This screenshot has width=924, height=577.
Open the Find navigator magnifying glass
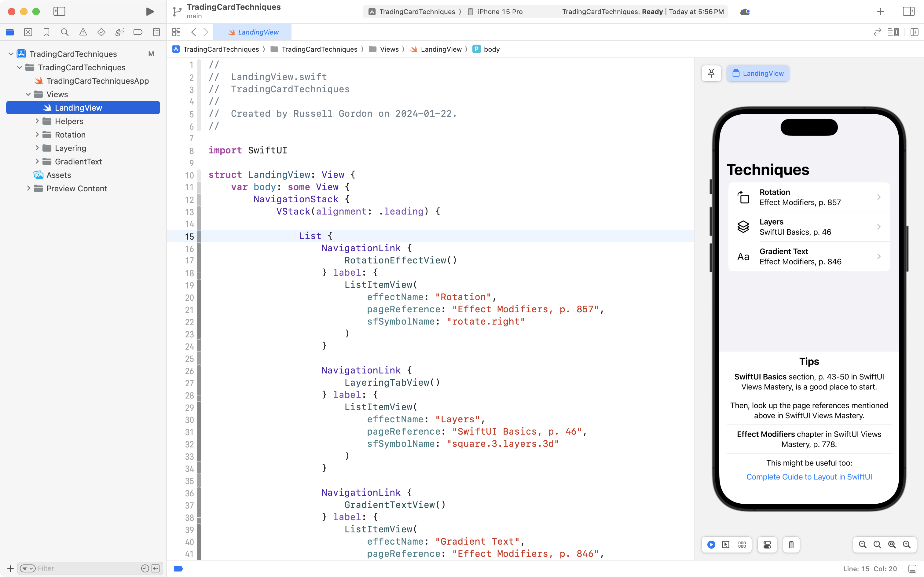tap(64, 32)
